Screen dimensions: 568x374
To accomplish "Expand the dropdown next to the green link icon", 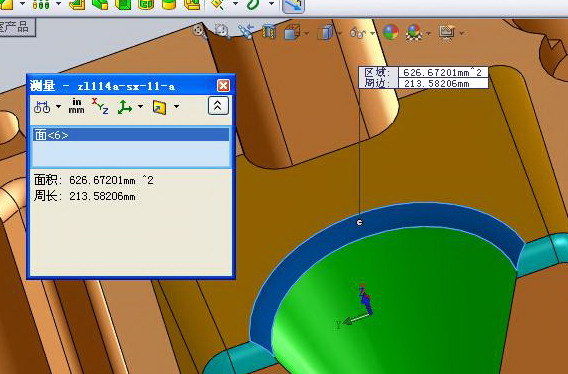I will click(271, 4).
